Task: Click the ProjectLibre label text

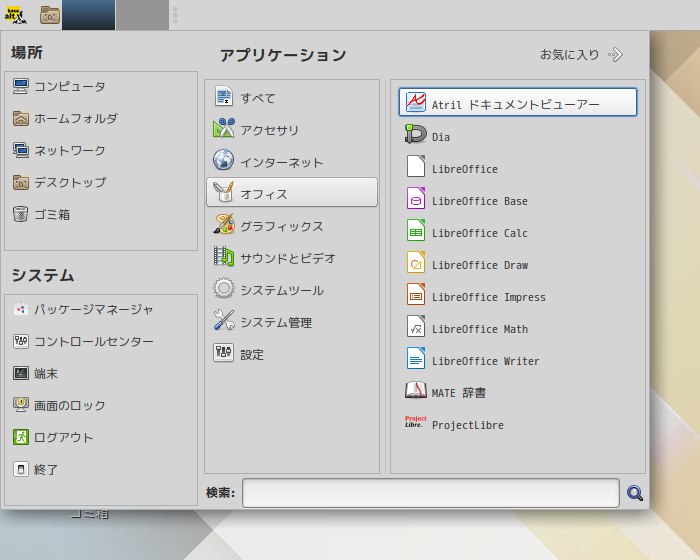Action: 467,425
